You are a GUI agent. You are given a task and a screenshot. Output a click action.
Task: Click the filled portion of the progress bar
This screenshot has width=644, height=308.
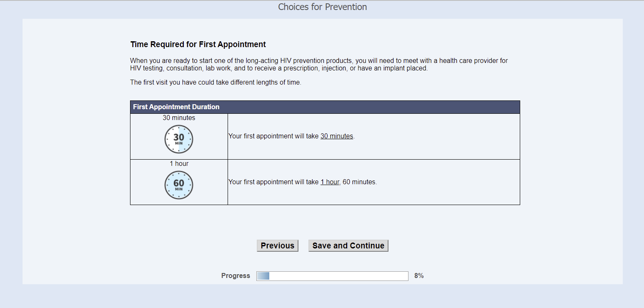263,276
